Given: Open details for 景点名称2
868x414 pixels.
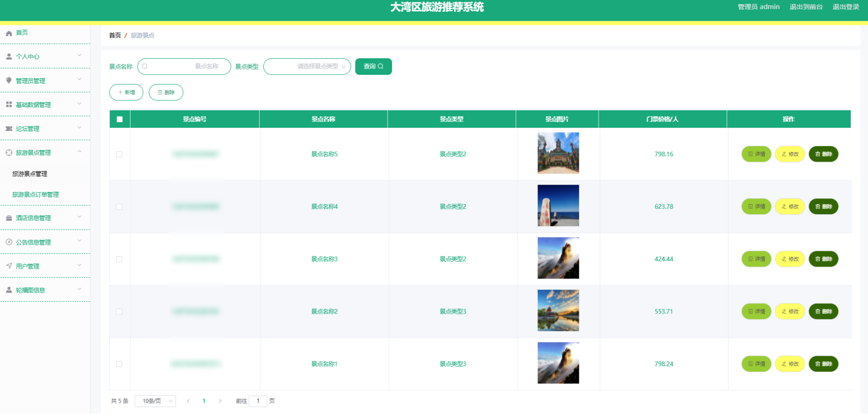Looking at the screenshot, I should pyautogui.click(x=756, y=312).
